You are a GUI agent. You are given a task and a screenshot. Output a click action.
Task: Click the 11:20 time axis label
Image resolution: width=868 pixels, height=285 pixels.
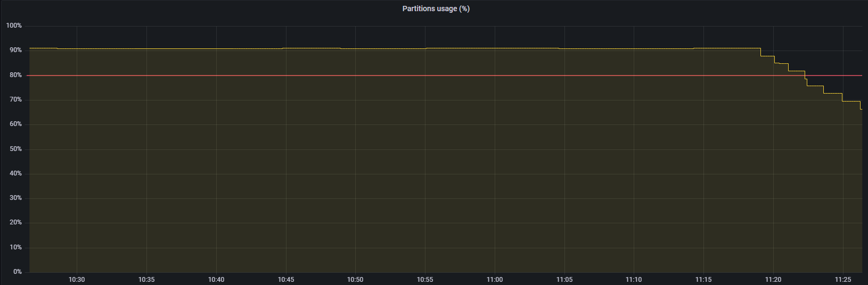(773, 280)
